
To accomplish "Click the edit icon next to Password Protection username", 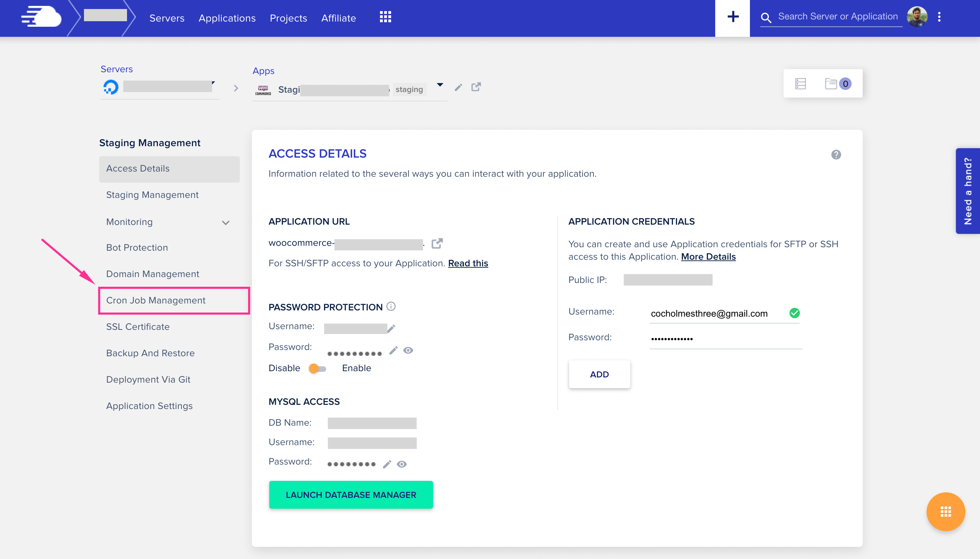I will [392, 327].
